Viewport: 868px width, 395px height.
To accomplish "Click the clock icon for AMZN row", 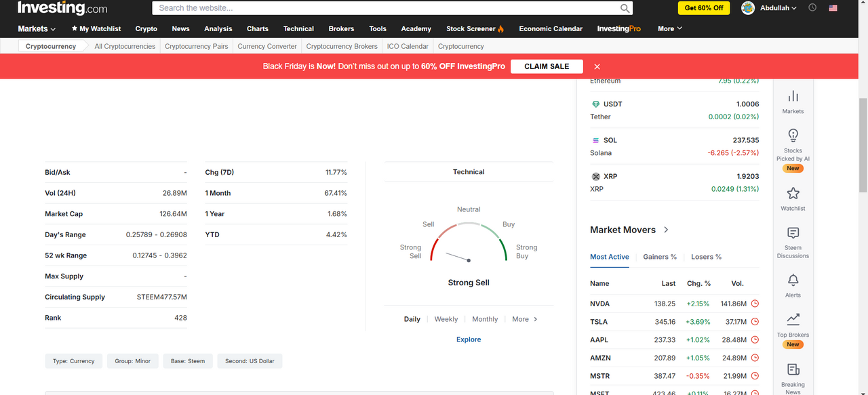I will (755, 358).
